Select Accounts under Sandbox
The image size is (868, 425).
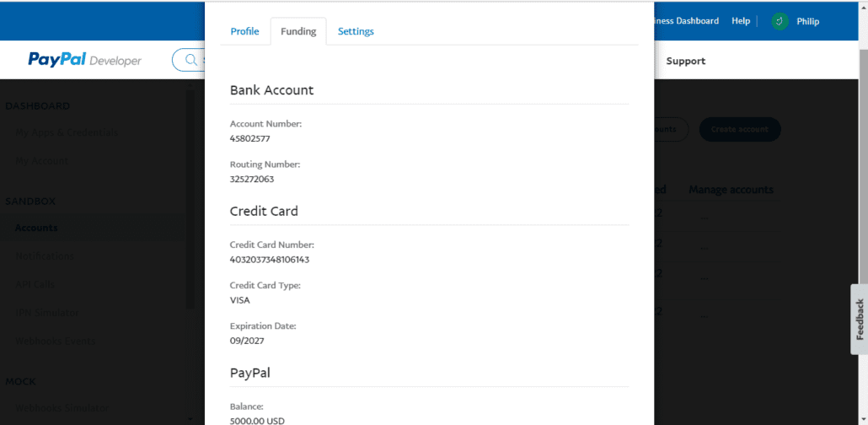point(36,228)
